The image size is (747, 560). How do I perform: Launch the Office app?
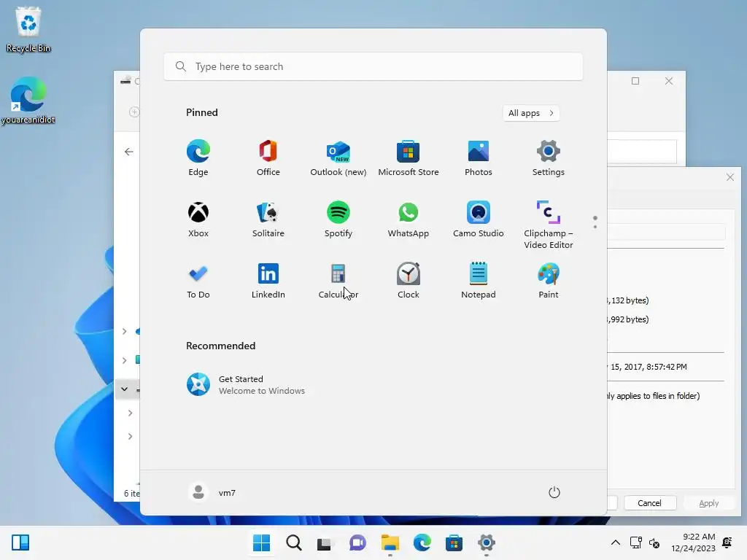pyautogui.click(x=268, y=158)
